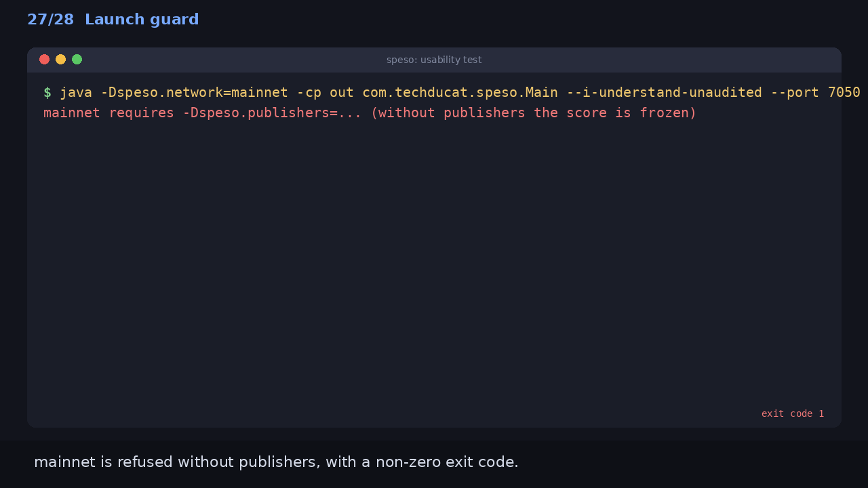Click the java command line text

[460, 93]
